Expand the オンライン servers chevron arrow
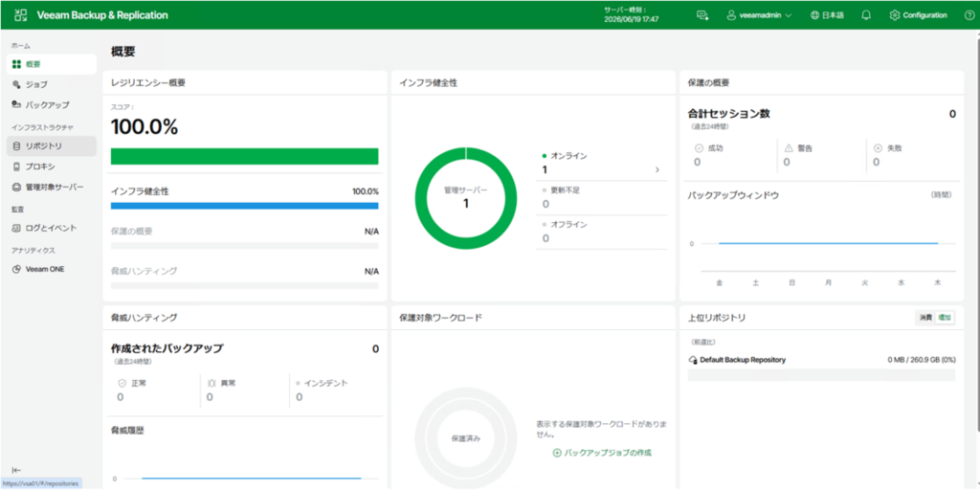The height and width of the screenshot is (491, 980). (x=657, y=170)
